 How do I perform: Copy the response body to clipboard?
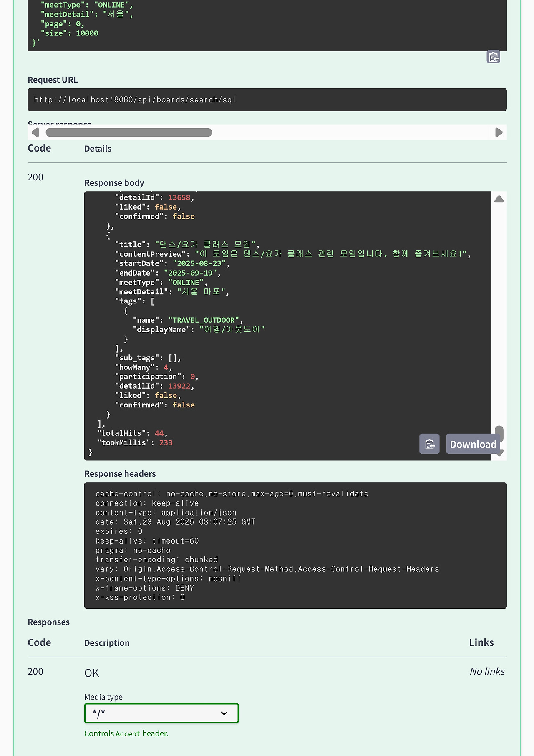(x=429, y=444)
